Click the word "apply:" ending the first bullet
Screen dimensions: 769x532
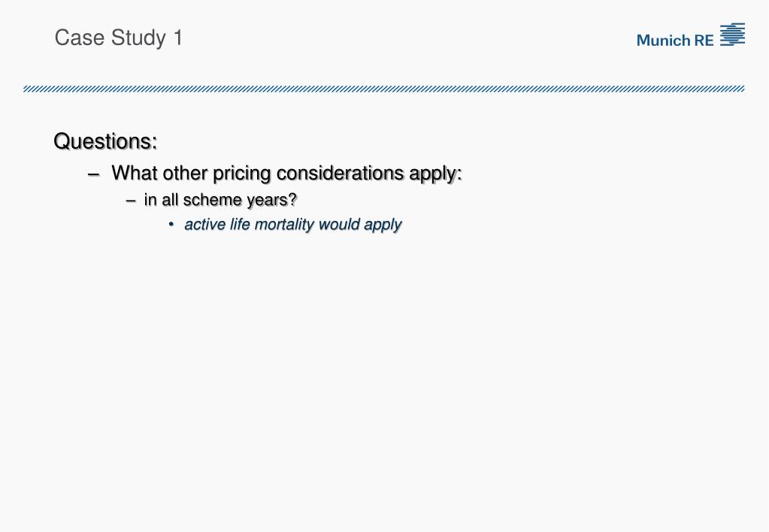(435, 174)
